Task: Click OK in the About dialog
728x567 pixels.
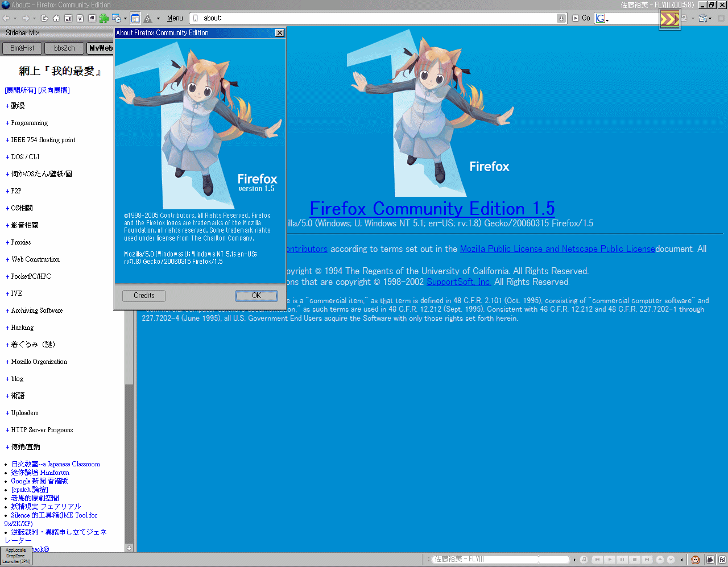Action: click(257, 296)
